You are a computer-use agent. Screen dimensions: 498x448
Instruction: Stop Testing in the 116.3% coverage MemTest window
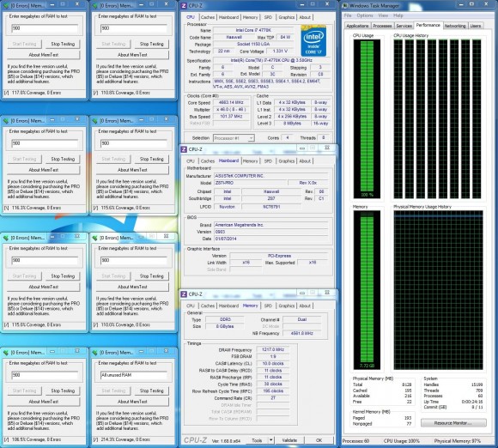(x=63, y=159)
